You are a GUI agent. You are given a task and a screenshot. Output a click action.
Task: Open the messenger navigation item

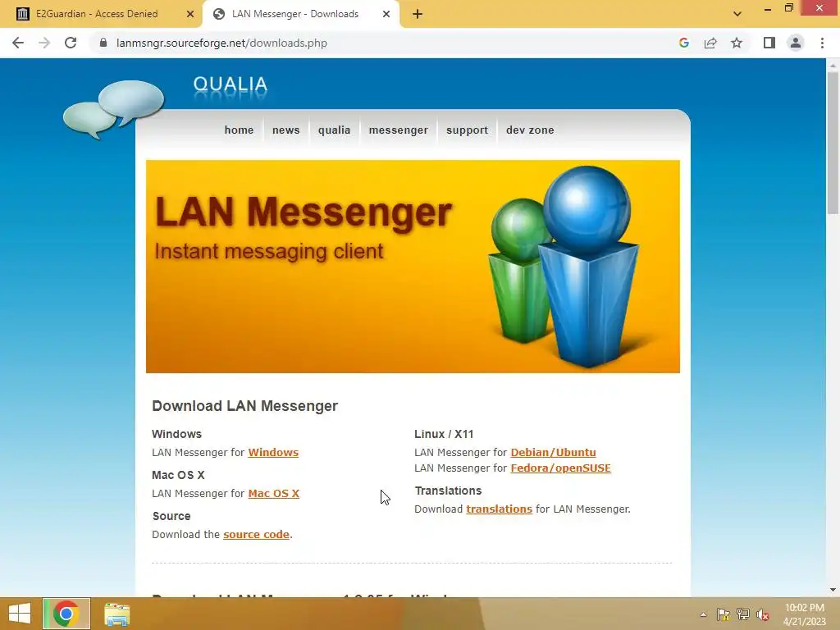click(399, 130)
